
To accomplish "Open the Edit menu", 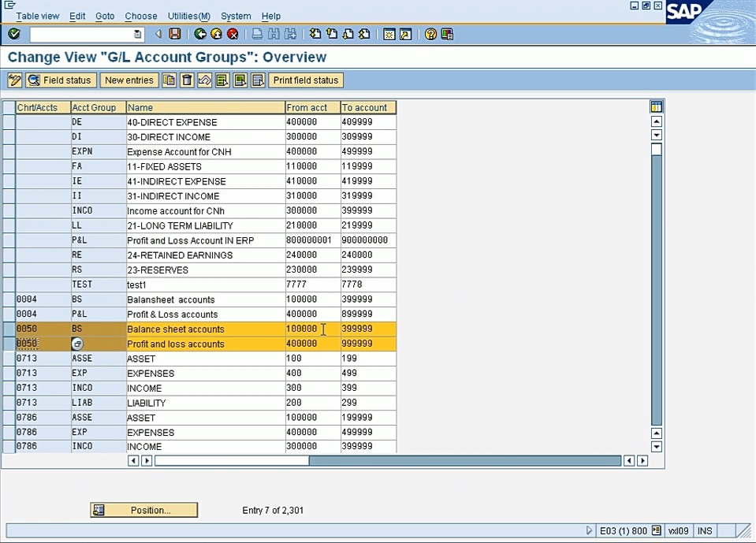I will 77,16.
